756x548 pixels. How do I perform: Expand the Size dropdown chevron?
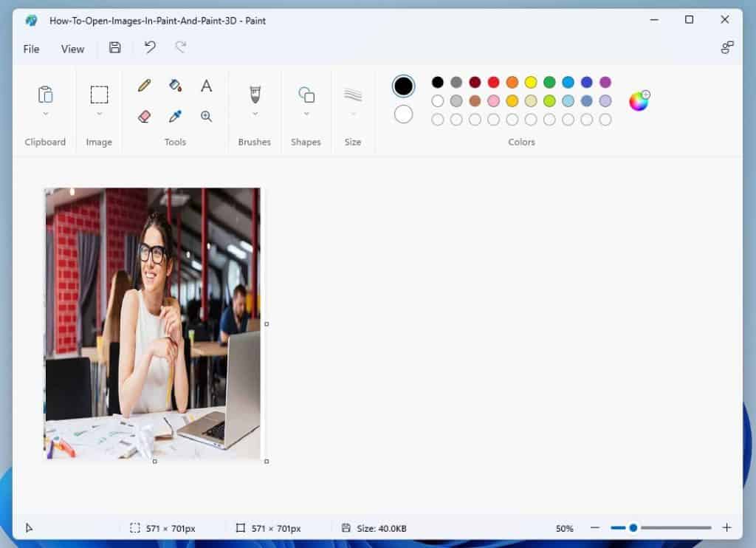pyautogui.click(x=353, y=114)
